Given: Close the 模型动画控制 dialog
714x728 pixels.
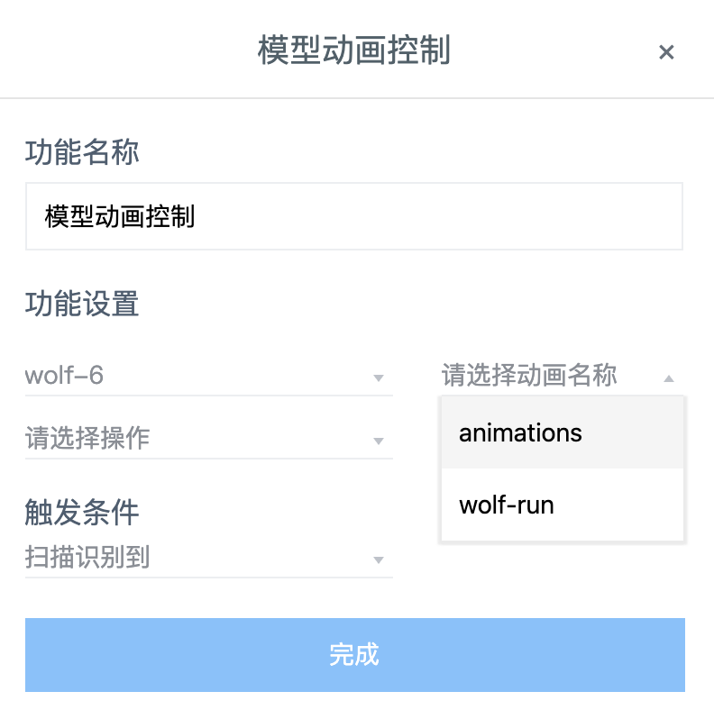Looking at the screenshot, I should click(666, 52).
